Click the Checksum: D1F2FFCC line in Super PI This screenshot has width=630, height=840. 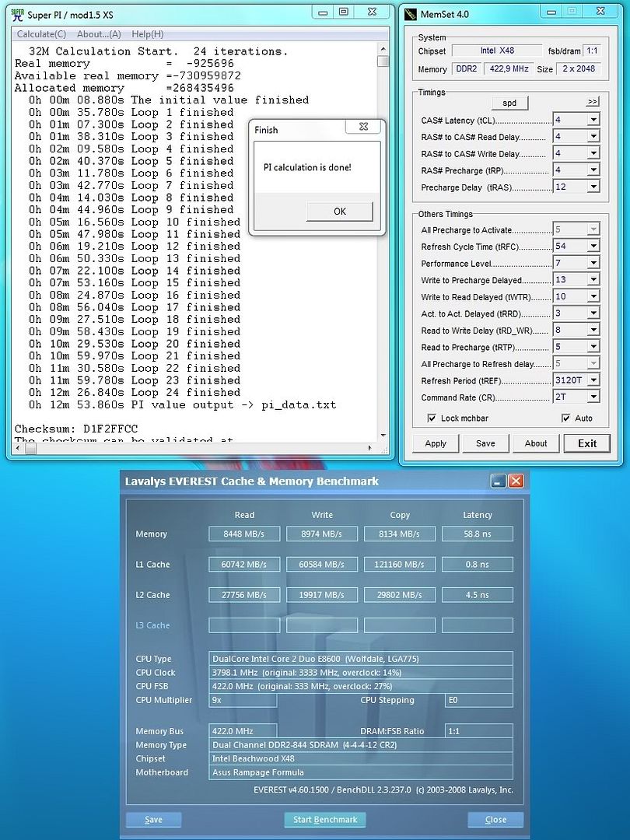click(76, 429)
